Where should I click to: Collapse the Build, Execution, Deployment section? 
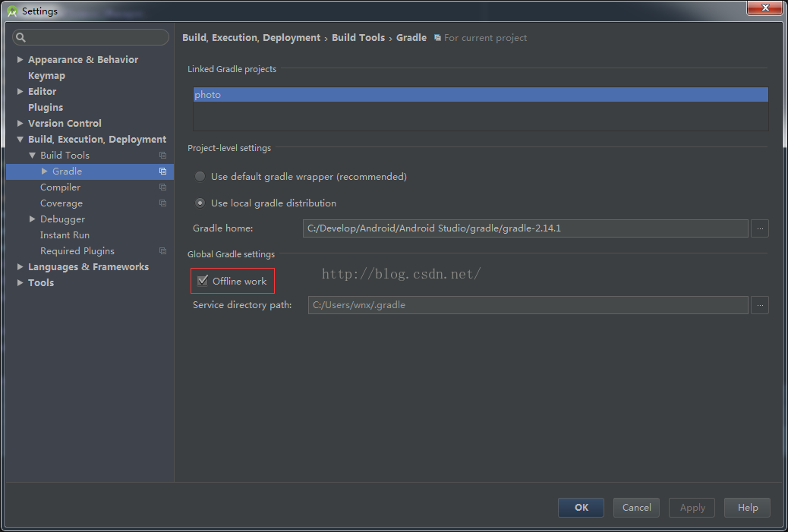[20, 140]
